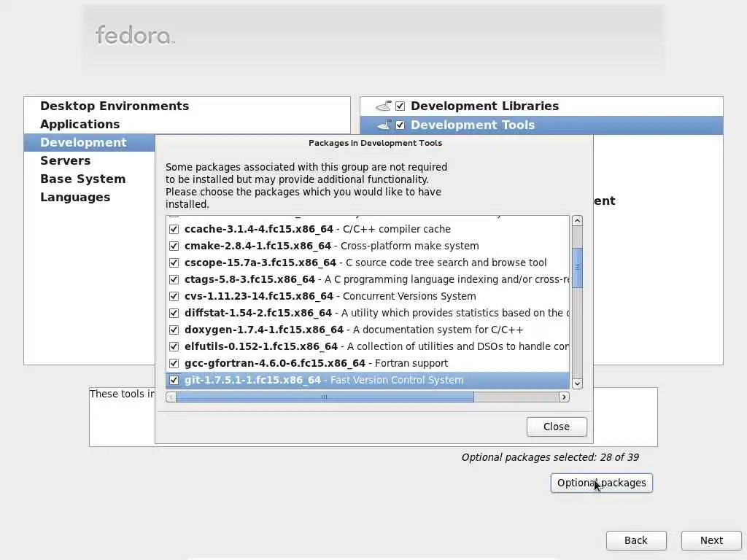The width and height of the screenshot is (747, 560).
Task: Click the vertical scrollbar thumb in package list
Action: point(578,268)
